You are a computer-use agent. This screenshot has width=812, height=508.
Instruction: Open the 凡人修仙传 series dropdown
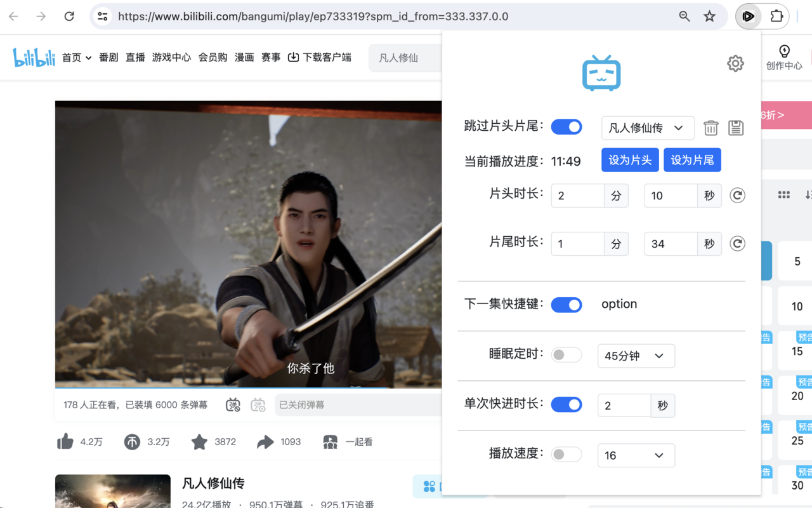648,128
